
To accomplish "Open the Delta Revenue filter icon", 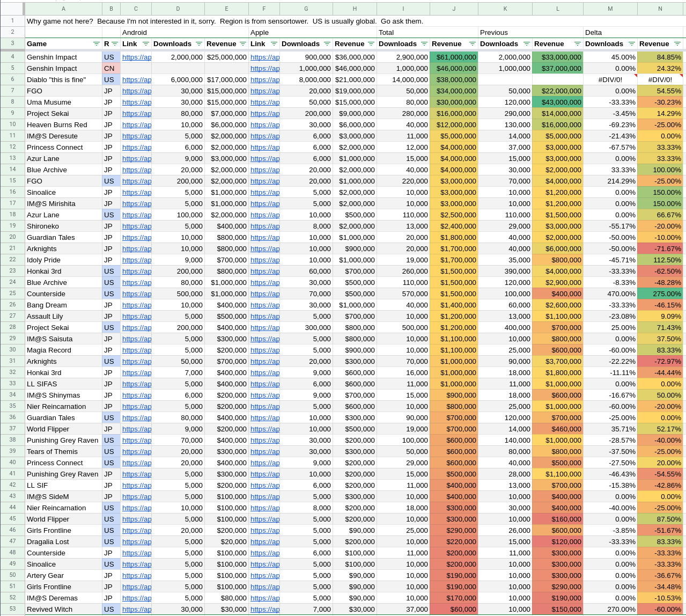I will click(x=677, y=44).
